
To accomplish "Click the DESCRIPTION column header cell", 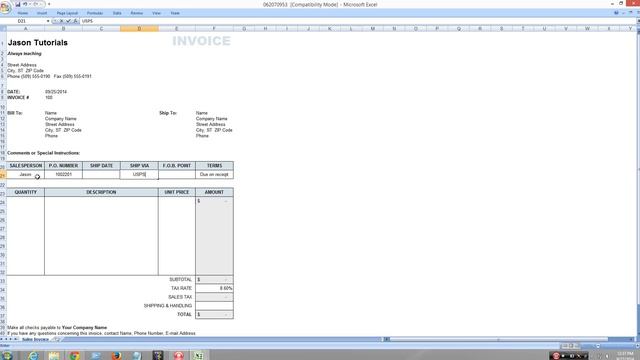I will (101, 192).
